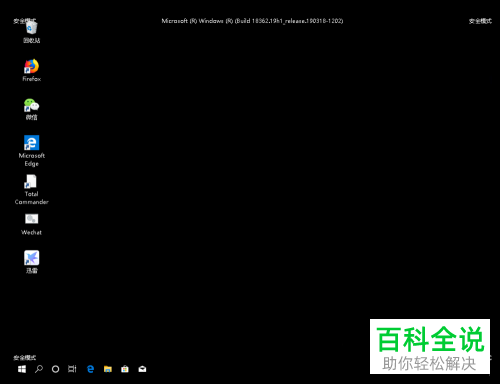Select the 迅雷 desktop shortcut
The image size is (500, 384).
tap(32, 262)
